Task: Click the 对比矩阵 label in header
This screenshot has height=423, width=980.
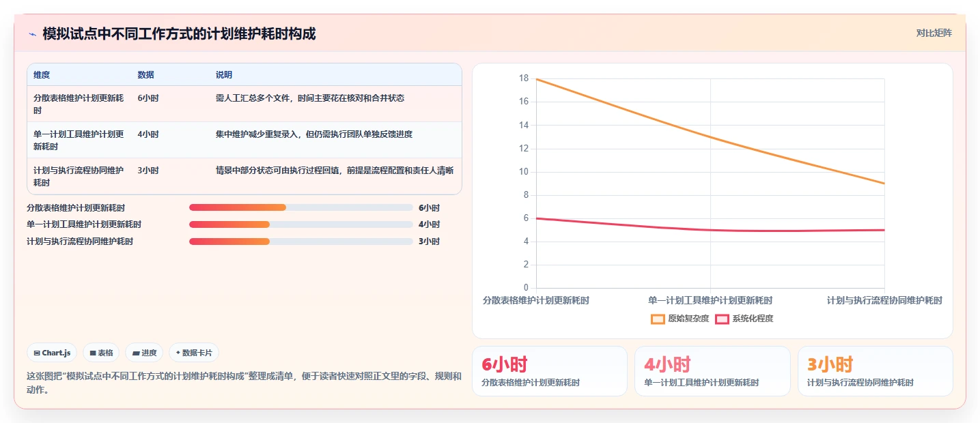Action: pos(934,33)
